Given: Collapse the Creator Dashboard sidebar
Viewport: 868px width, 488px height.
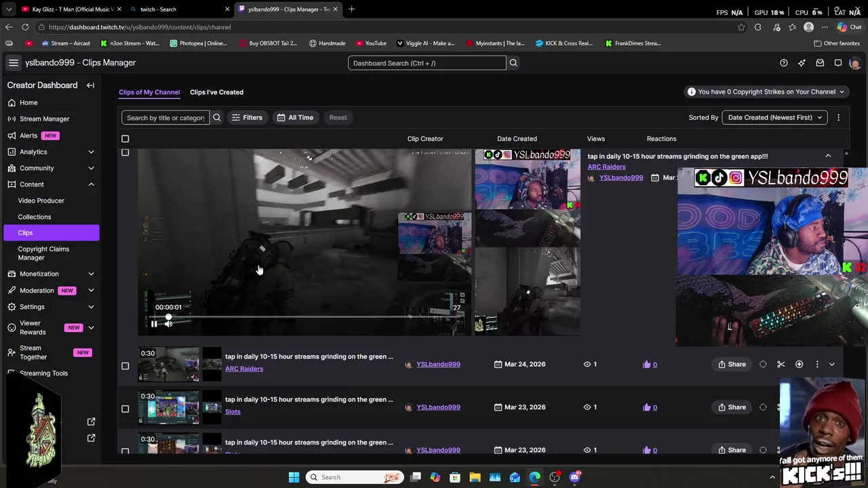Looking at the screenshot, I should click(90, 85).
